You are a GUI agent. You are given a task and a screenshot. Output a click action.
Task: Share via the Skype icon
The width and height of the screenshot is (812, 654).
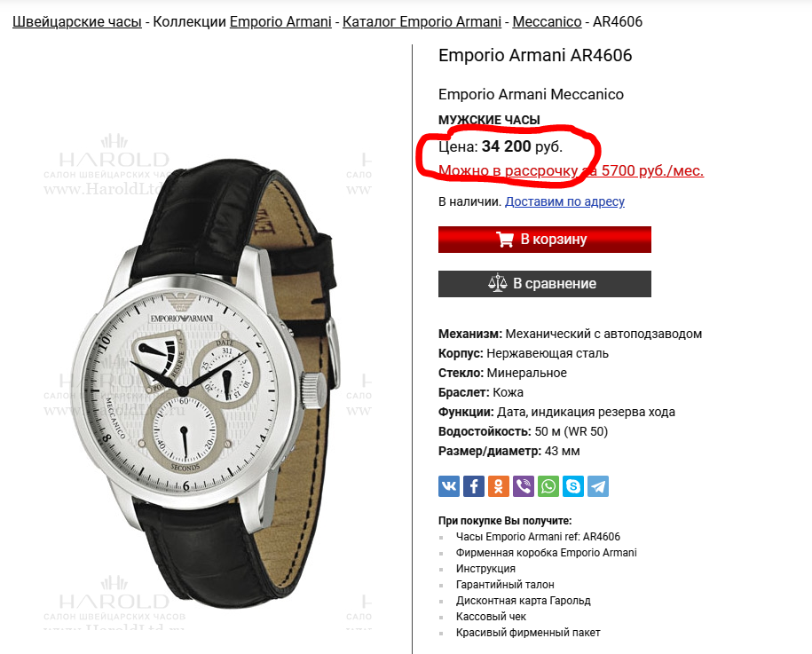click(573, 486)
